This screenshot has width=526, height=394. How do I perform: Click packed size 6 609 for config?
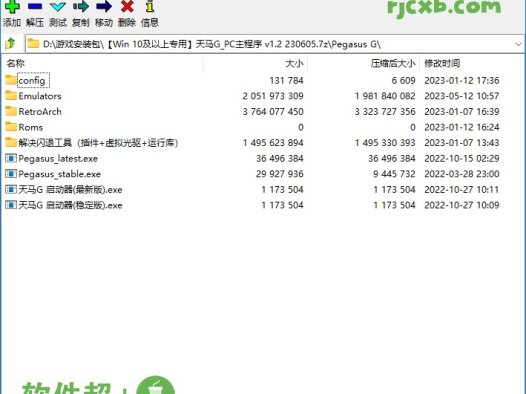tap(404, 80)
